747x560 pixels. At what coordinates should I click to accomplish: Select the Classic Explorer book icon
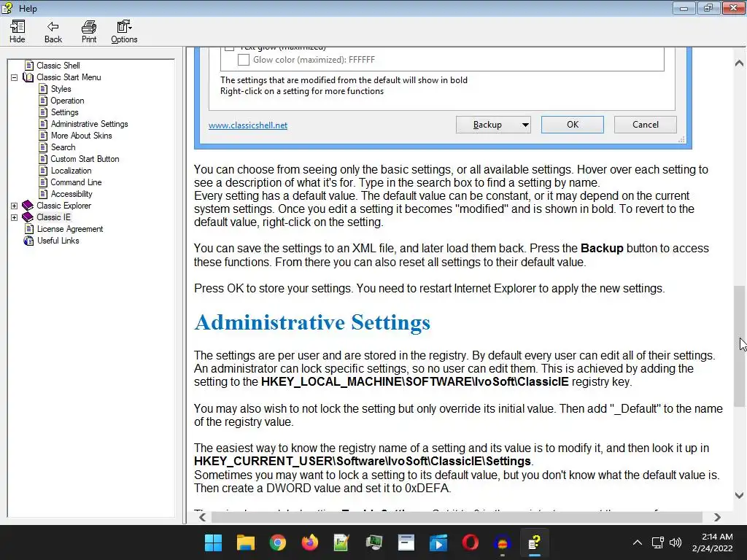click(28, 206)
